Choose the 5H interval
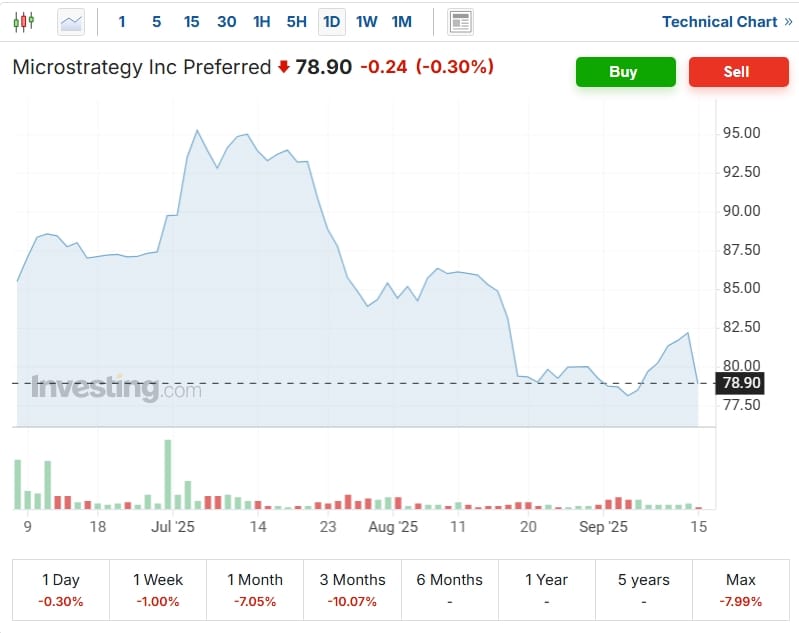This screenshot has width=799, height=633. coord(297,22)
